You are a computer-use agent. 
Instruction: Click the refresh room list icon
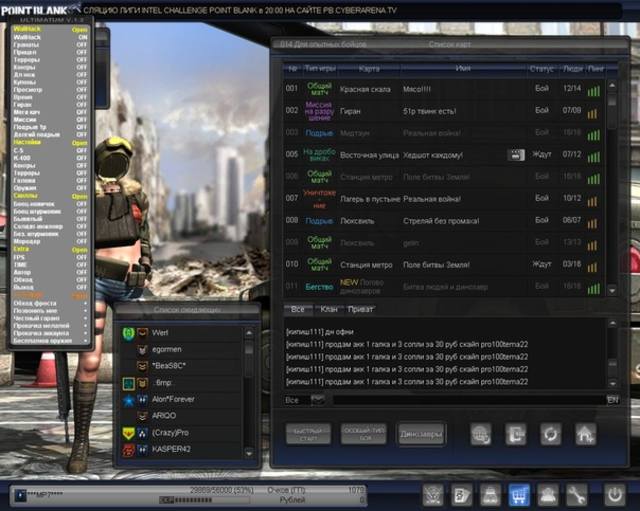point(550,433)
